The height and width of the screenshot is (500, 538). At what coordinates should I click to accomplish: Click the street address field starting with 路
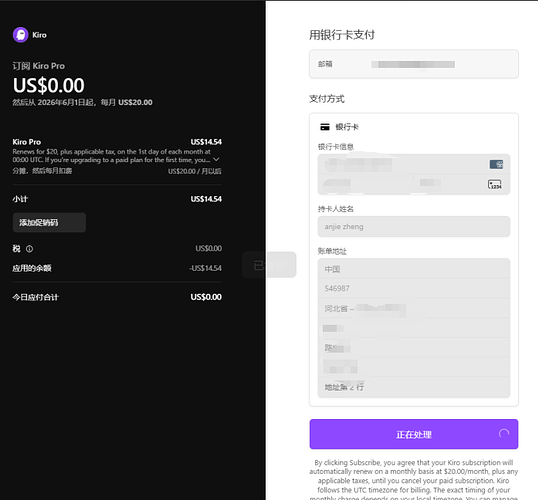[414, 348]
